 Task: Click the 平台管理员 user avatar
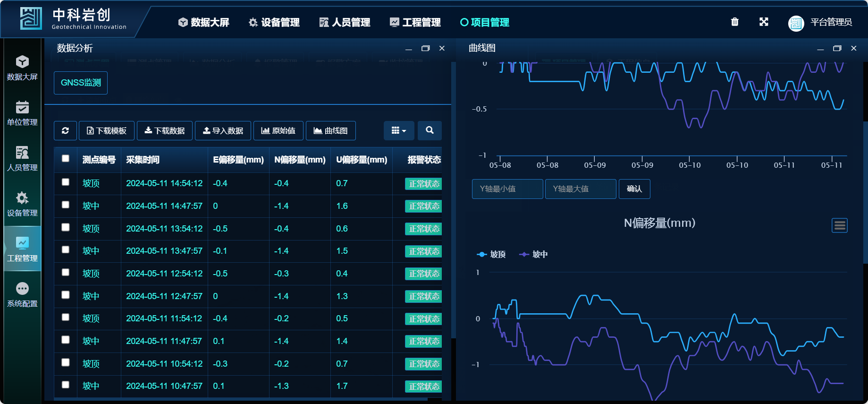[796, 23]
